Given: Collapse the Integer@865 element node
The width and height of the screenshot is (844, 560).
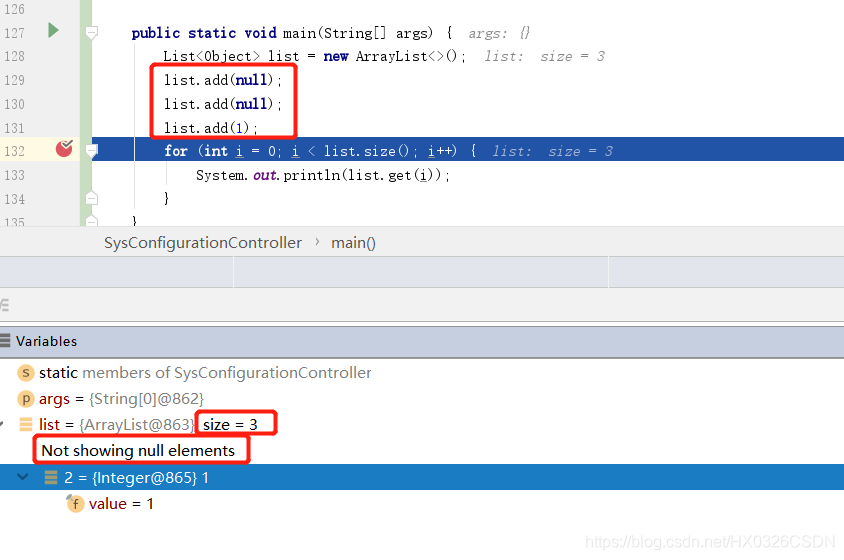Looking at the screenshot, I should point(24,478).
